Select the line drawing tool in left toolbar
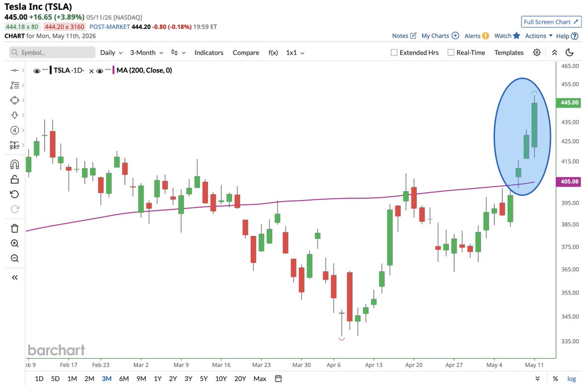This screenshot has height=388, width=588. [14, 71]
